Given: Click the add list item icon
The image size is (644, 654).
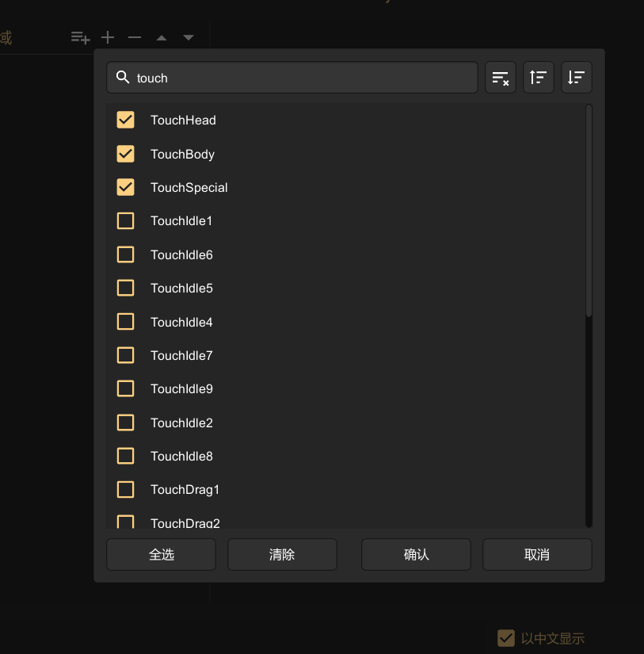Looking at the screenshot, I should (80, 37).
